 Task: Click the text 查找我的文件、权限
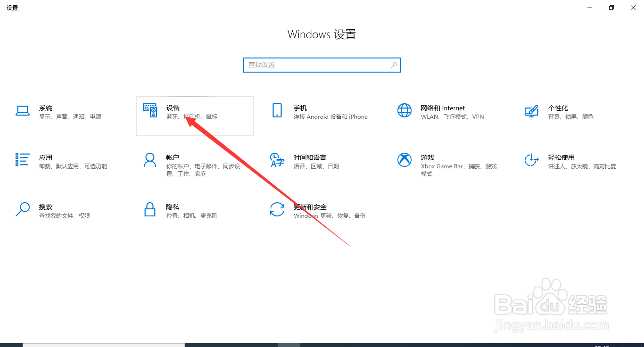[65, 216]
